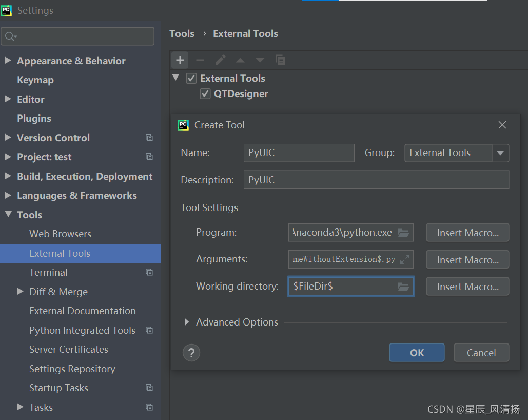Select Terminal settings page

tap(48, 272)
